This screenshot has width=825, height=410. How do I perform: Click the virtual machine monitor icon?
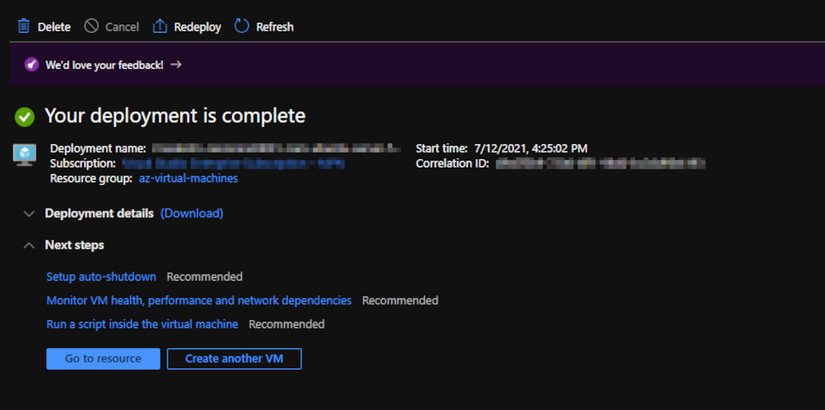coord(25,155)
